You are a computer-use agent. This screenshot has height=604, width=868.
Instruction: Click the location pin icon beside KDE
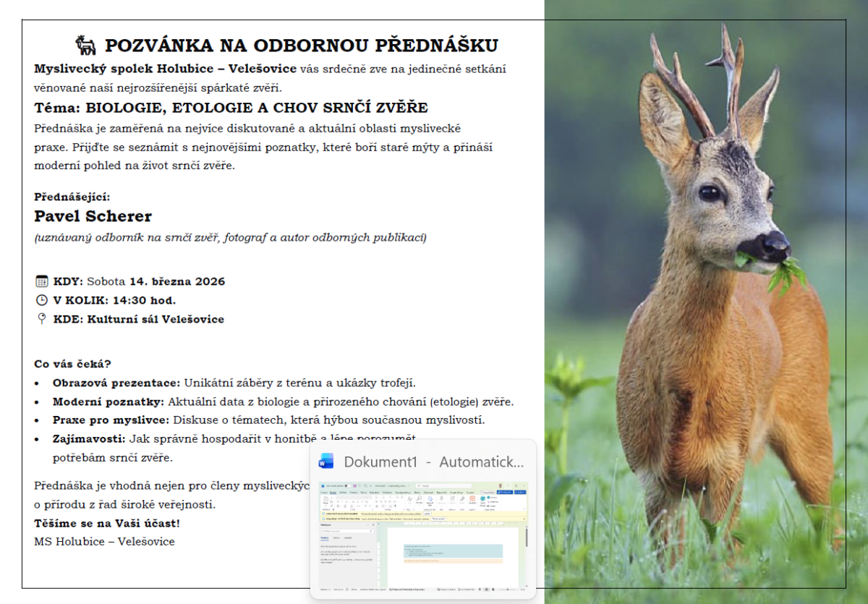(42, 319)
